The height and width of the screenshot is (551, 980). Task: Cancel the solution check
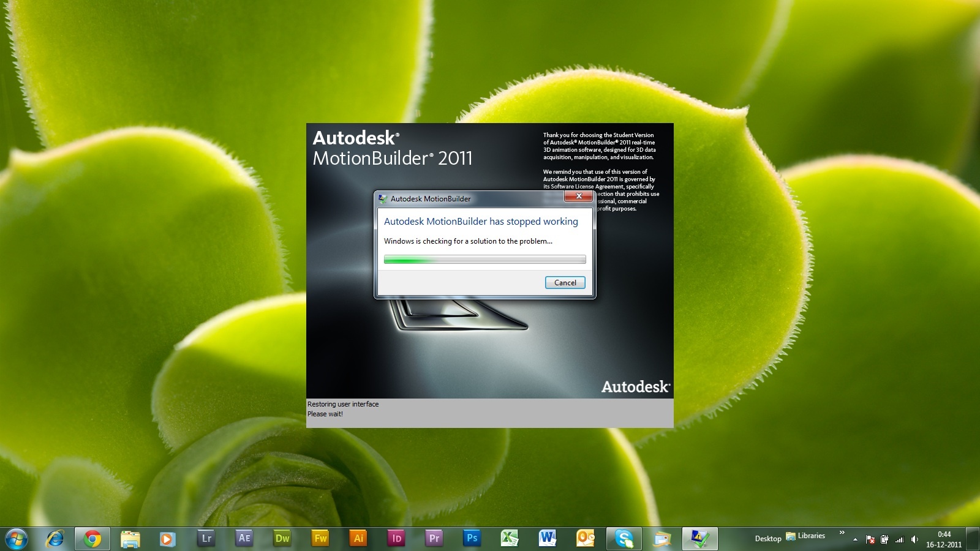565,282
